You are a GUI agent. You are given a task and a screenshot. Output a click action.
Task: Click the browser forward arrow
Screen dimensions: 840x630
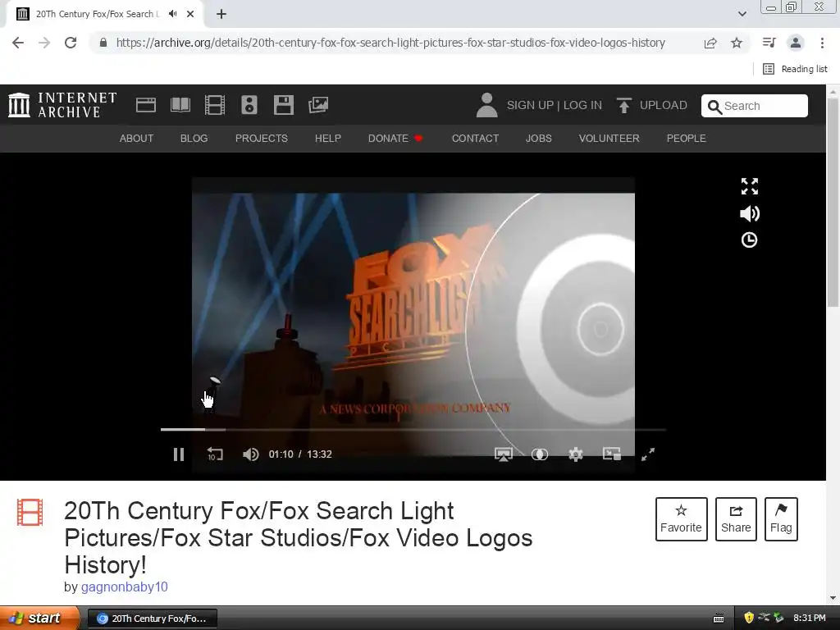click(44, 43)
